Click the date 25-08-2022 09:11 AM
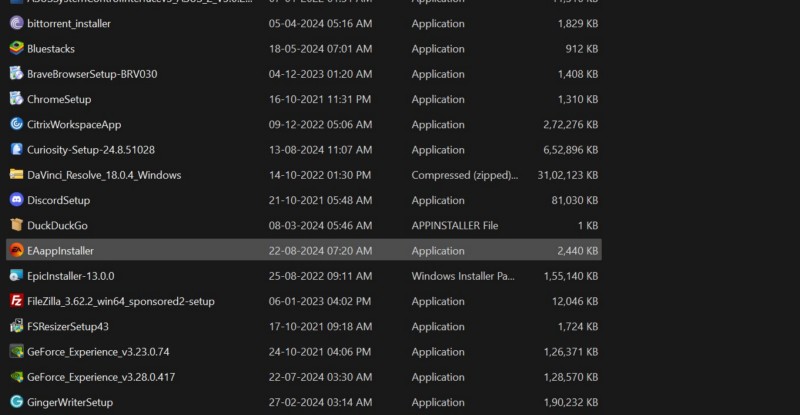 [320, 276]
